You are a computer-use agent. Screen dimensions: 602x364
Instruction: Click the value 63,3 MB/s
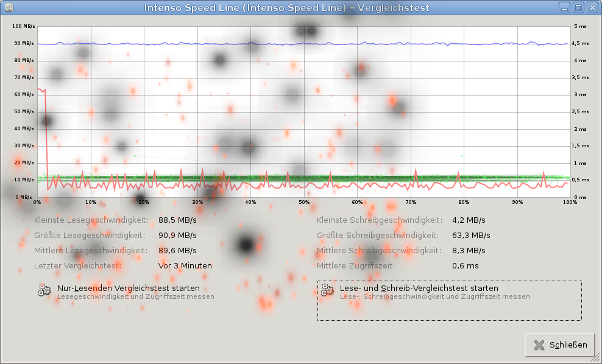click(x=471, y=235)
